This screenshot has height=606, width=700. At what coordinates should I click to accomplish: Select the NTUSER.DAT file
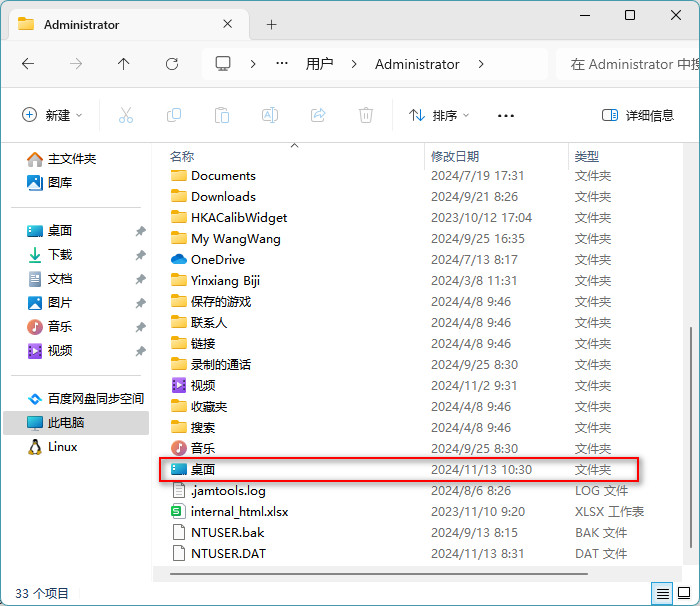coord(228,553)
